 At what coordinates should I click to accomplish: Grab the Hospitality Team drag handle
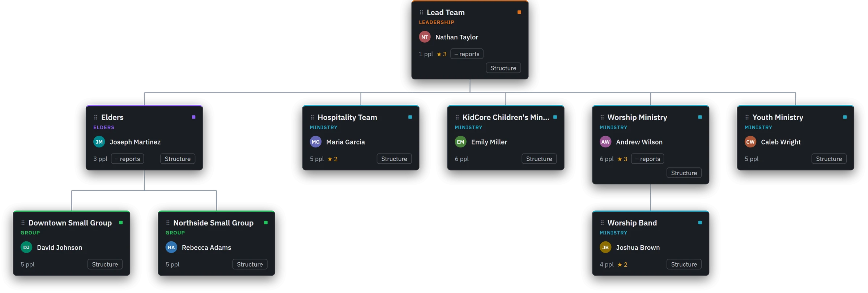(x=312, y=117)
